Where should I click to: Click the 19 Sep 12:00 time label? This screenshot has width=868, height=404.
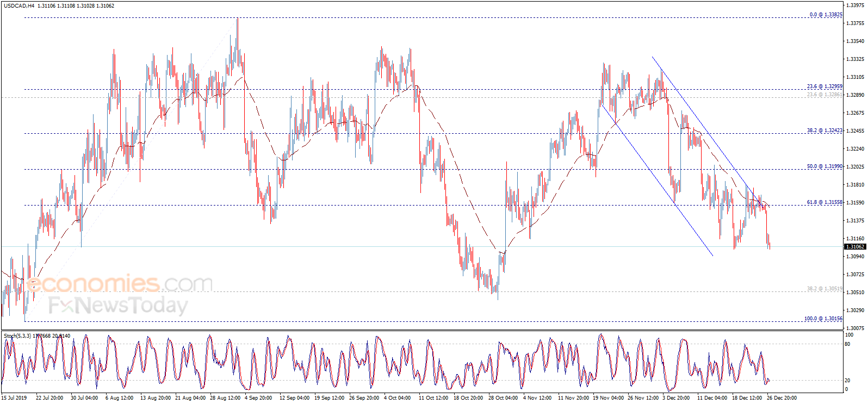pyautogui.click(x=329, y=398)
